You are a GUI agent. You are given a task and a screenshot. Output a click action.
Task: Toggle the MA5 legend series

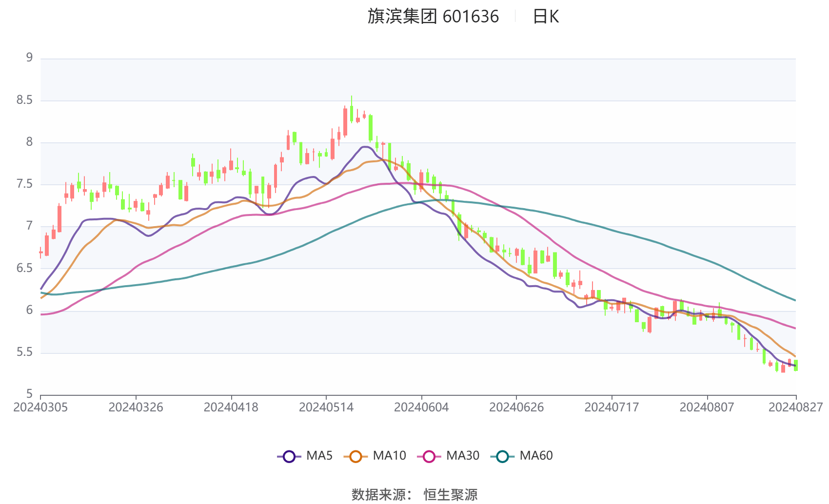(305, 456)
